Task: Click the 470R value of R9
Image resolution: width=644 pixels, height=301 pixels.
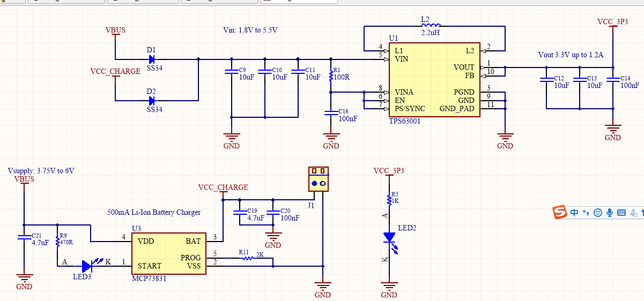Action: coord(66,243)
